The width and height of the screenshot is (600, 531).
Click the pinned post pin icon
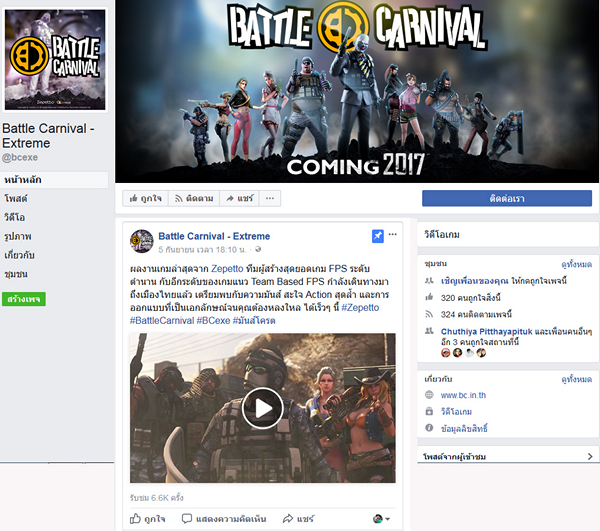377,236
